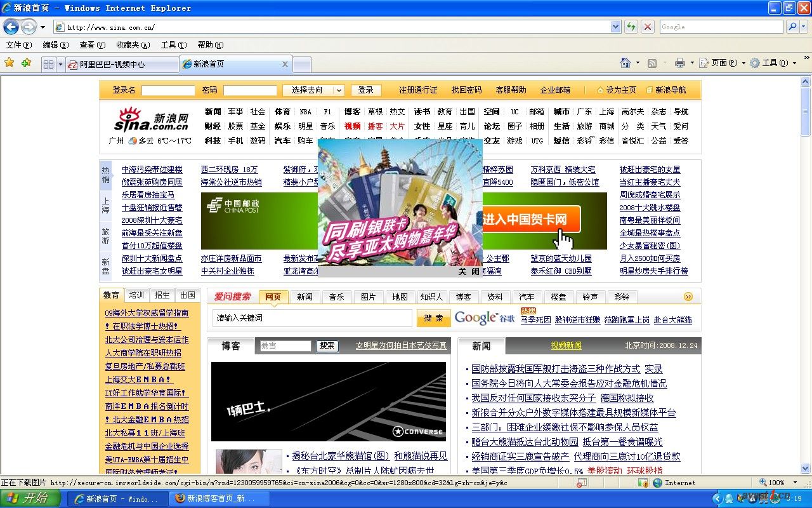Switch to the 阿里巴巴-视频中心 tab
The image size is (812, 508).
tap(123, 64)
